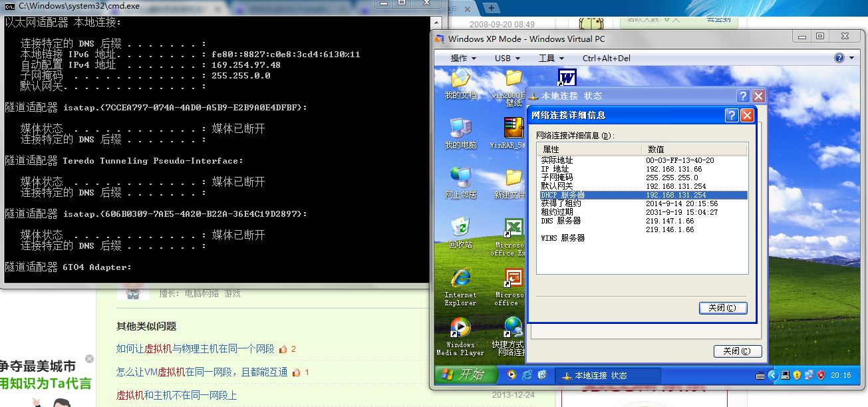868x407 pixels.
Task: Click Media Player quick launch icon
Action: click(511, 375)
